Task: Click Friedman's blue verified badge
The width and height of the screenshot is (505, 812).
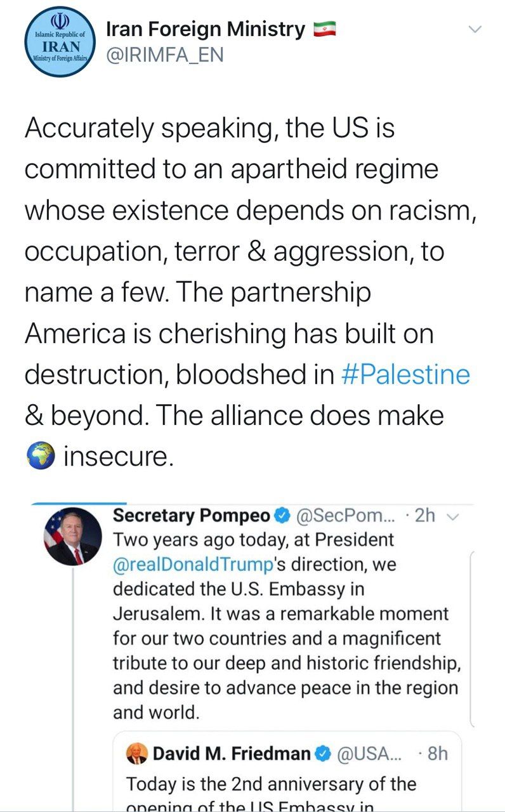Action: tap(324, 753)
